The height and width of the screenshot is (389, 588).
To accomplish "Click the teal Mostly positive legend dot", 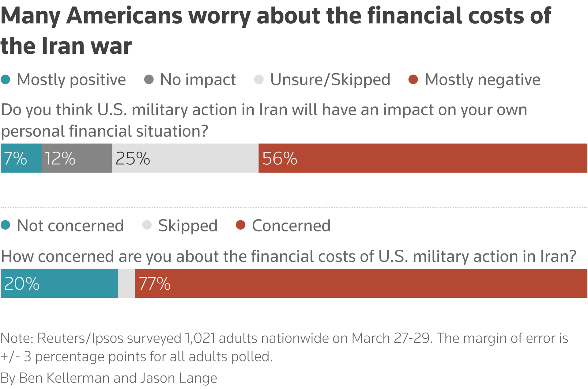I will tap(6, 80).
